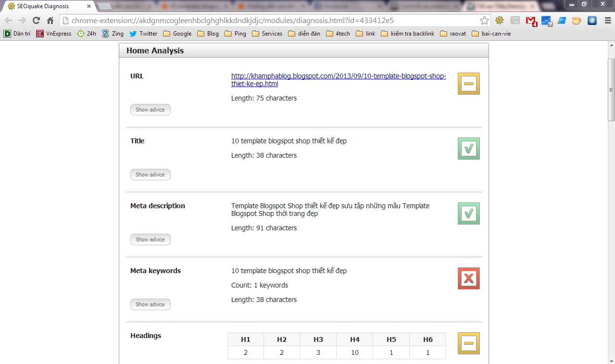This screenshot has width=615, height=364.
Task: Open a new tab with the small tab button
Action: pyautogui.click(x=105, y=7)
